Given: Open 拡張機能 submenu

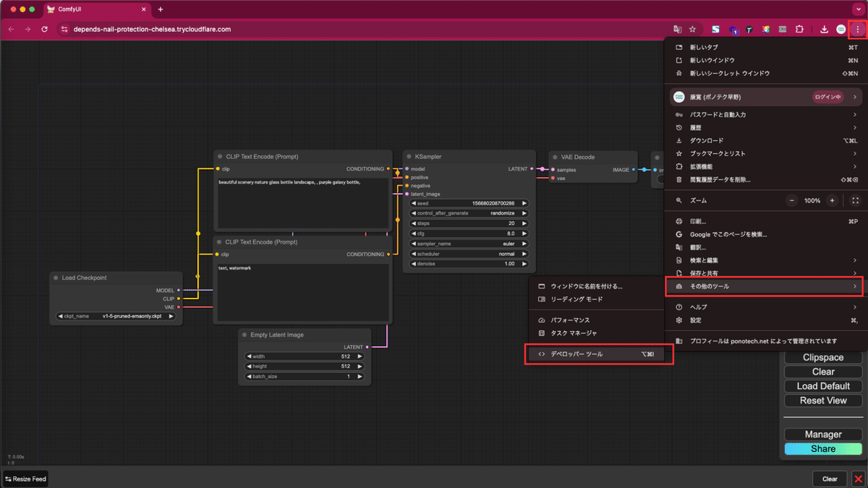Looking at the screenshot, I should (766, 167).
